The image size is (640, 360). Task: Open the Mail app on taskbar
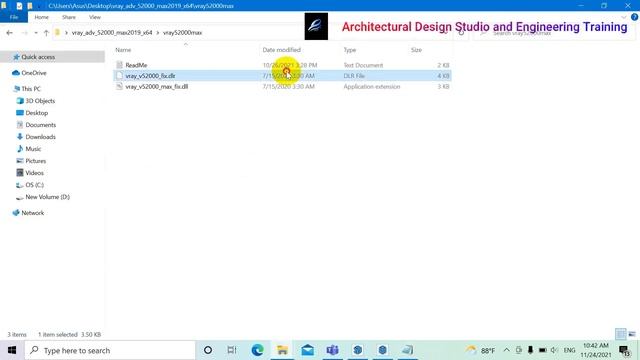pos(307,350)
